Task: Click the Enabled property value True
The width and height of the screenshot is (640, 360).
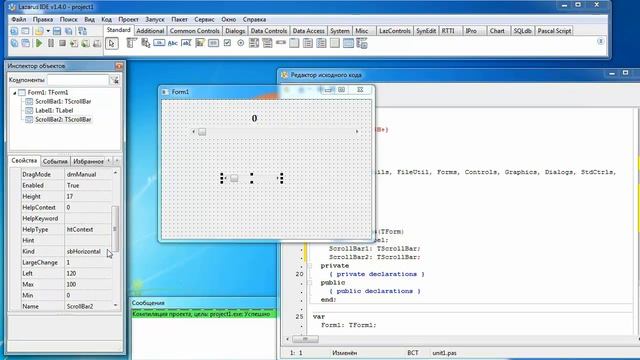Action: pos(88,185)
